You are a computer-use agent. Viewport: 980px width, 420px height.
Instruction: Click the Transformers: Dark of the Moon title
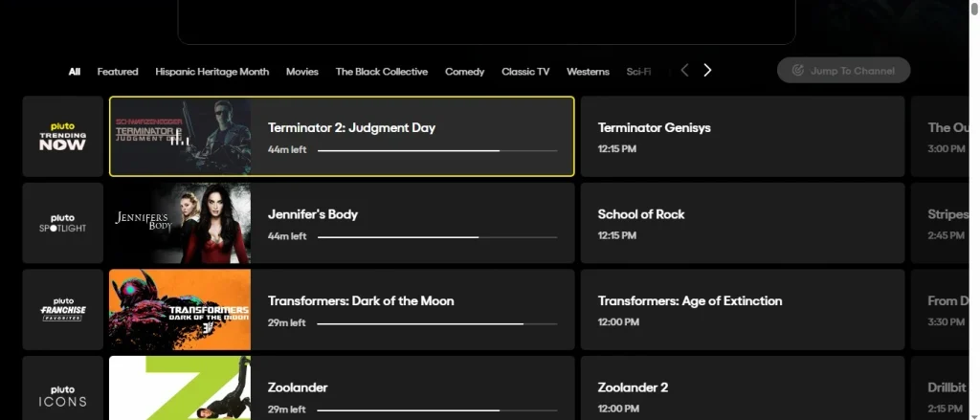click(361, 300)
